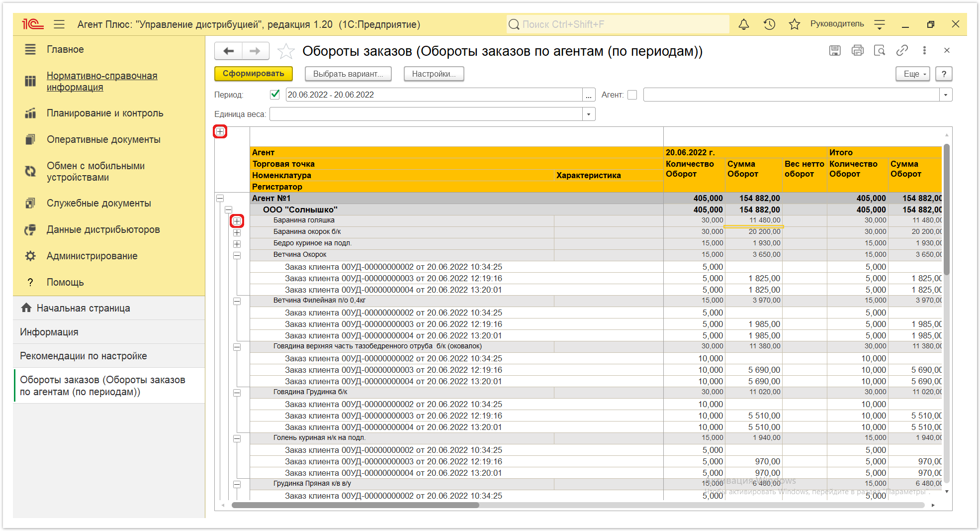Open help question mark button
980x531 pixels.
[x=944, y=74]
